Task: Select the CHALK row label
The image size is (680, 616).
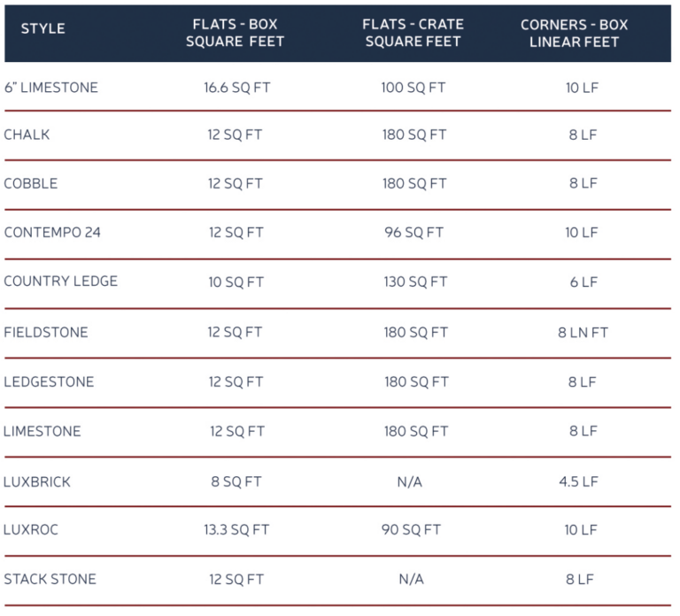Action: pos(27,135)
